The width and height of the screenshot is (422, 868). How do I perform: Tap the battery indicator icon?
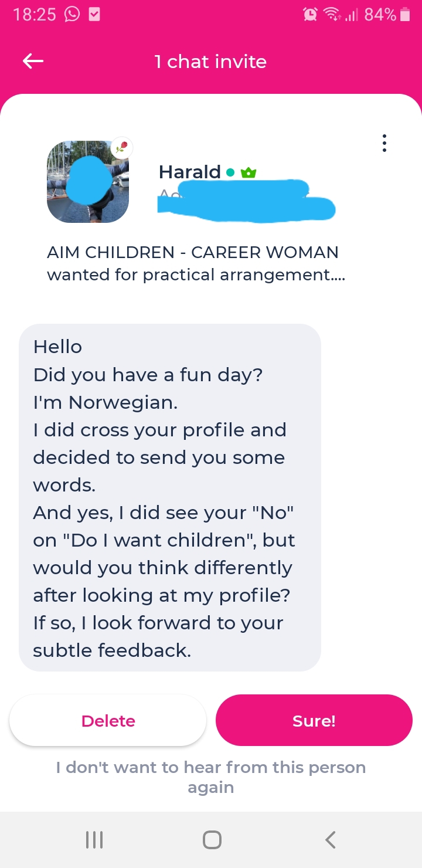[x=405, y=15]
